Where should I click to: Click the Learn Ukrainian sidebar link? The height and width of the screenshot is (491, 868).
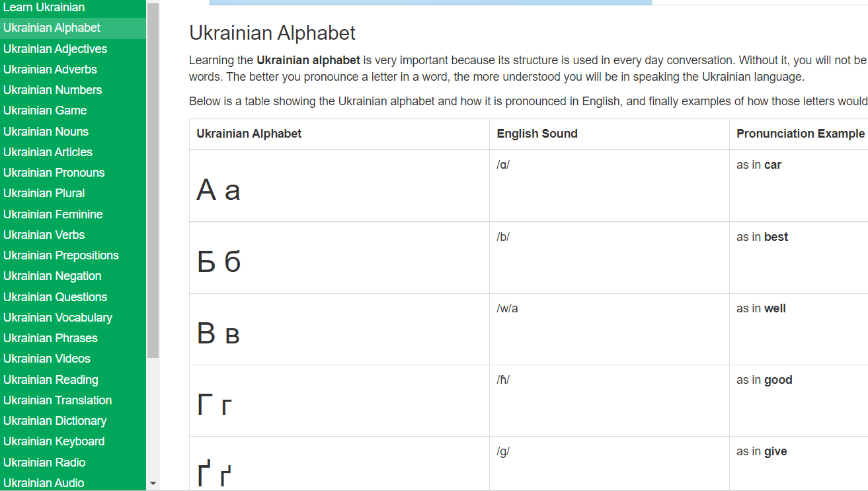44,7
